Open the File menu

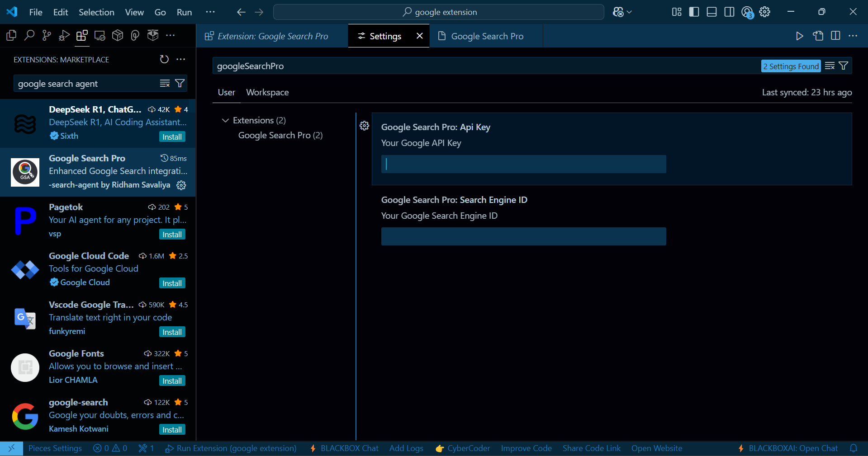[36, 12]
